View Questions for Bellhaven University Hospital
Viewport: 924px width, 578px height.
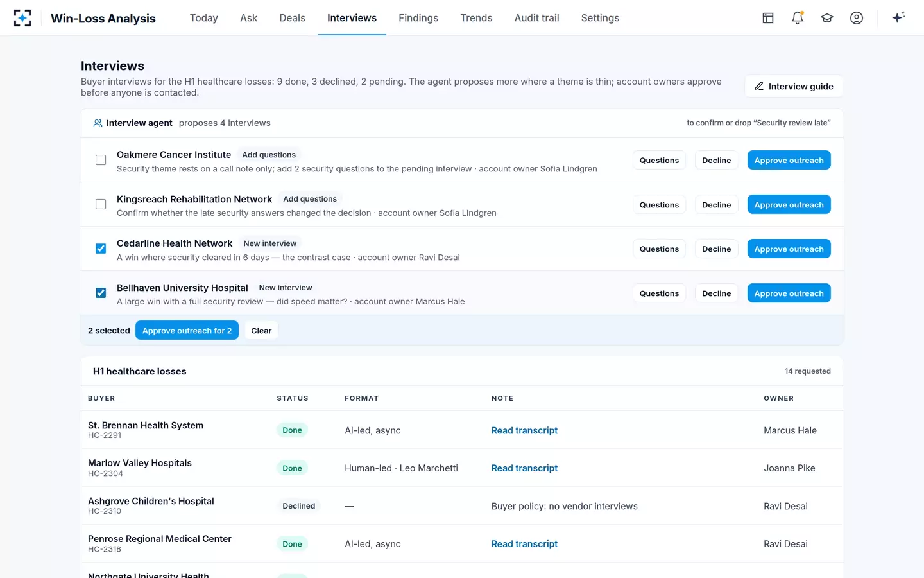659,293
